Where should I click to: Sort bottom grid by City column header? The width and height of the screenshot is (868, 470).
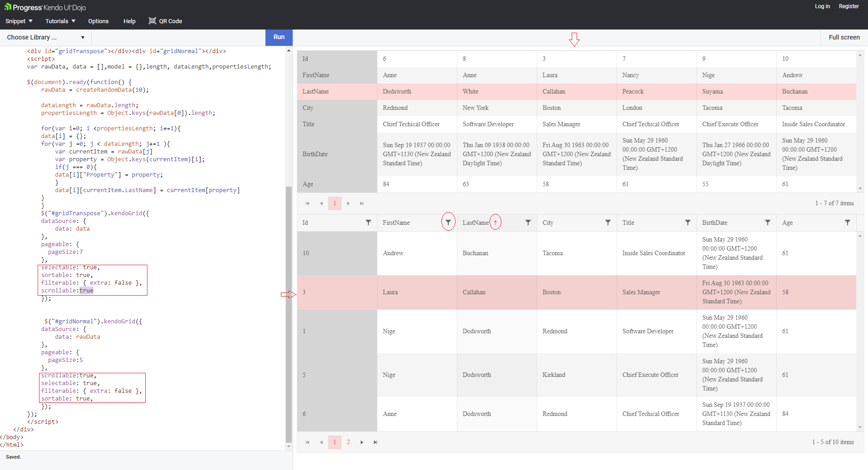548,223
